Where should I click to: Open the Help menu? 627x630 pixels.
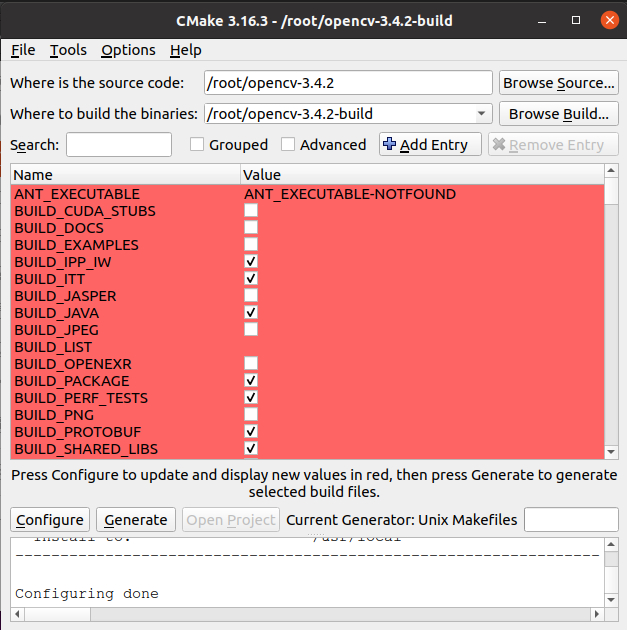pyautogui.click(x=185, y=50)
